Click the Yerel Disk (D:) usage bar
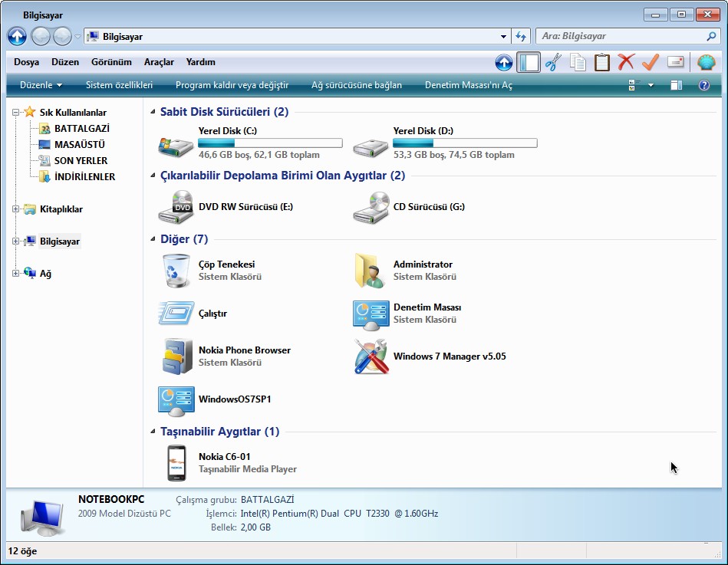Screen dimensions: 728x565 tap(465, 143)
